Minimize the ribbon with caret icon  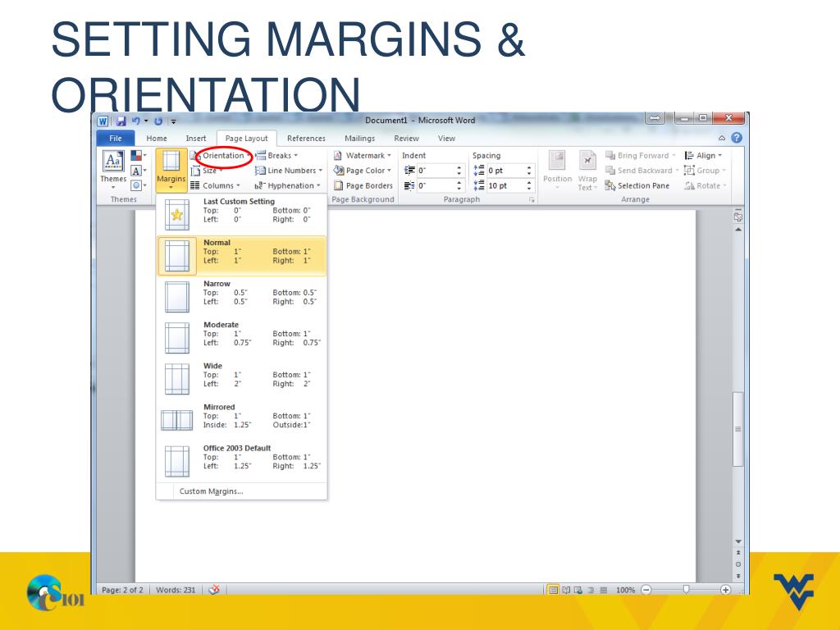[722, 138]
